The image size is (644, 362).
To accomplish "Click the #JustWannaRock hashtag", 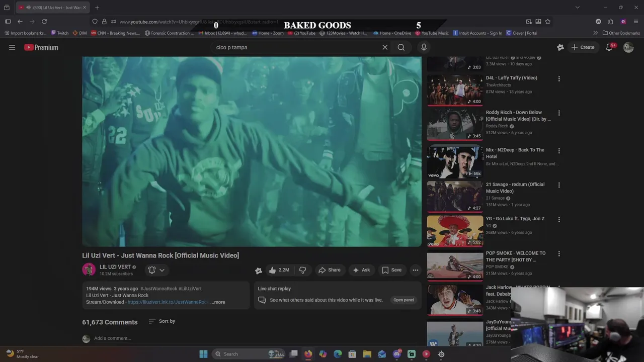I will (x=158, y=289).
